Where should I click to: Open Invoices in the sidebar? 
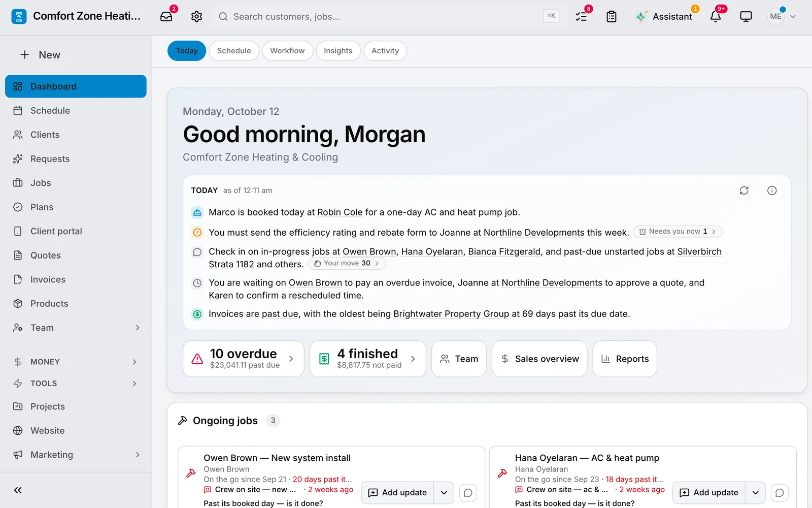pyautogui.click(x=76, y=279)
